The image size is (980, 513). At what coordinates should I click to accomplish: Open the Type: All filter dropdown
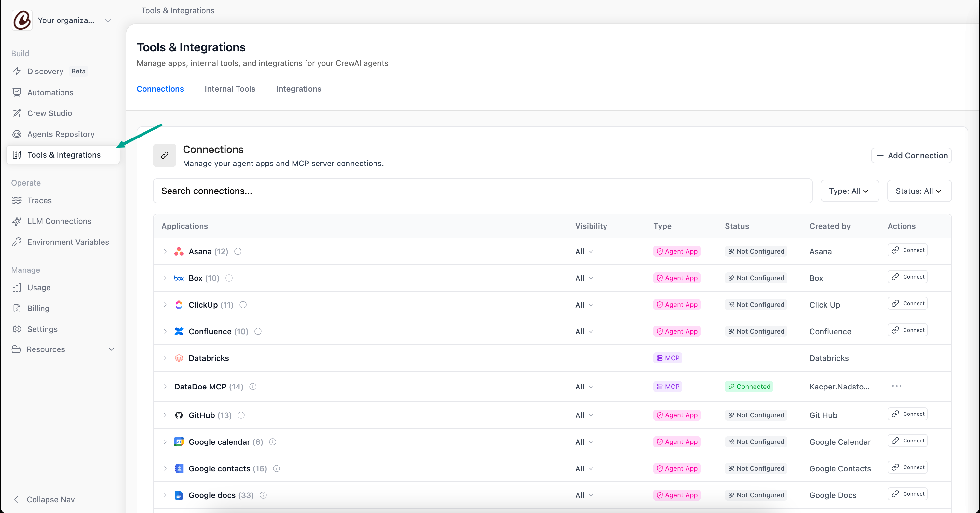pos(850,191)
